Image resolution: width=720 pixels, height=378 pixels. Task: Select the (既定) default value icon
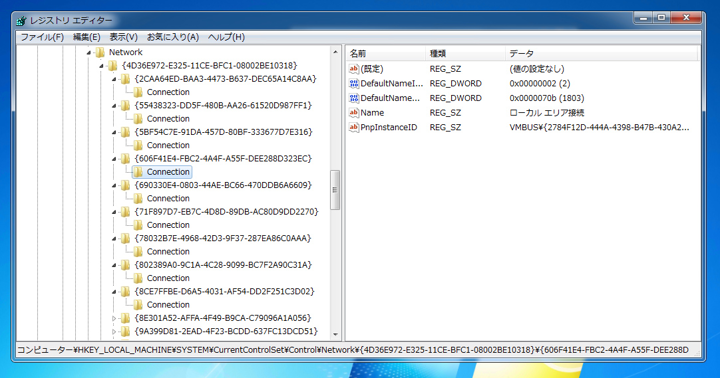354,69
